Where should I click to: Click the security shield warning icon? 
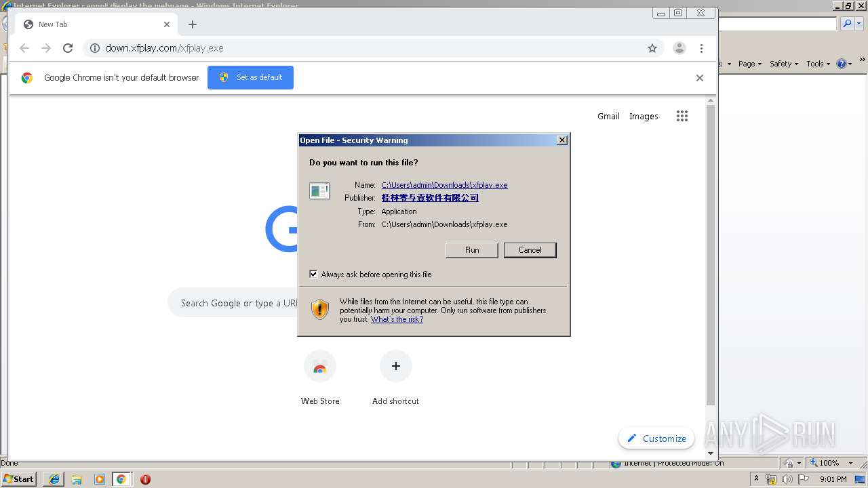pyautogui.click(x=320, y=310)
